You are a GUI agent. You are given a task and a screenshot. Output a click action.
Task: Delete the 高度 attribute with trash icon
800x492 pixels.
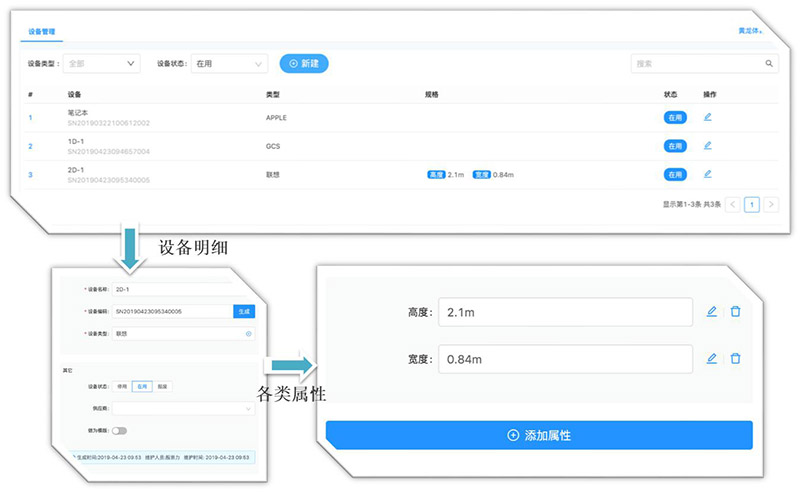(x=735, y=312)
